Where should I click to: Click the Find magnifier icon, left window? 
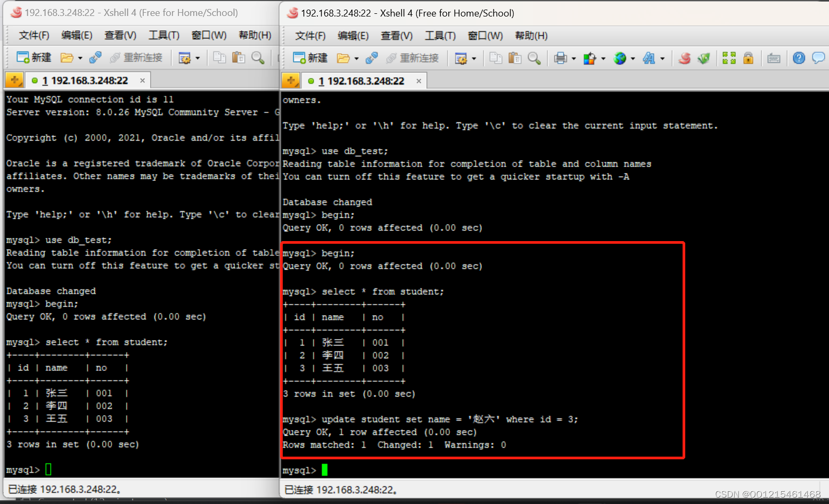pos(258,57)
